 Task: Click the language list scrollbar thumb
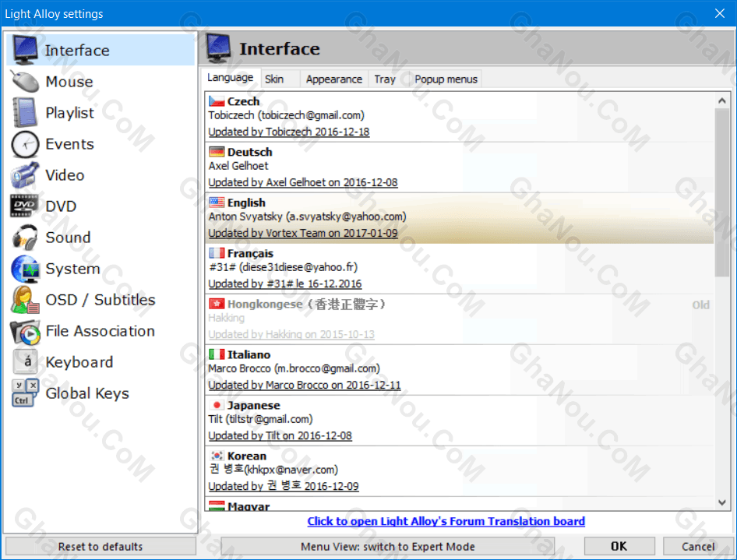pyautogui.click(x=722, y=192)
